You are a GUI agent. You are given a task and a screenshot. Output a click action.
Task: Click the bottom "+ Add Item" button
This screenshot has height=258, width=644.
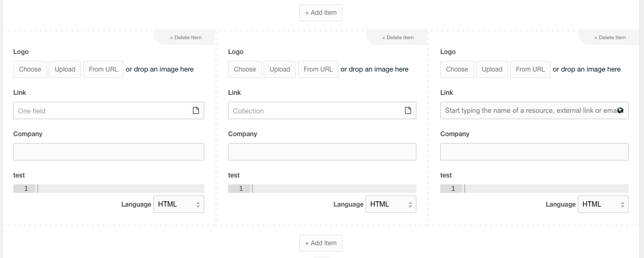(321, 243)
